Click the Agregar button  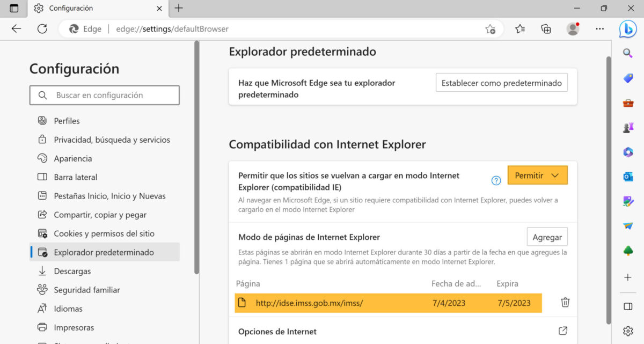[547, 237]
